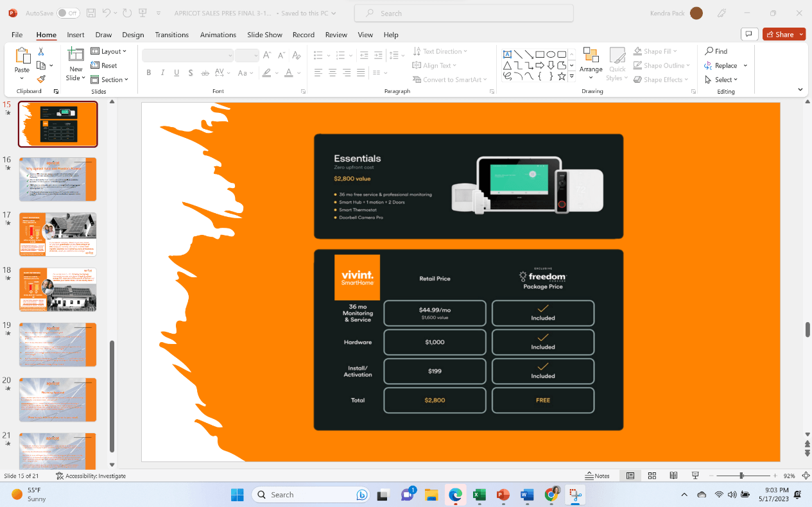Click the Cut scissors icon

pyautogui.click(x=41, y=51)
